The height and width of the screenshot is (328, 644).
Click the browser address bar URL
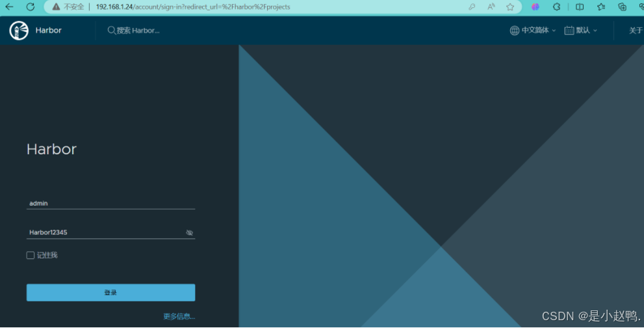click(x=193, y=7)
